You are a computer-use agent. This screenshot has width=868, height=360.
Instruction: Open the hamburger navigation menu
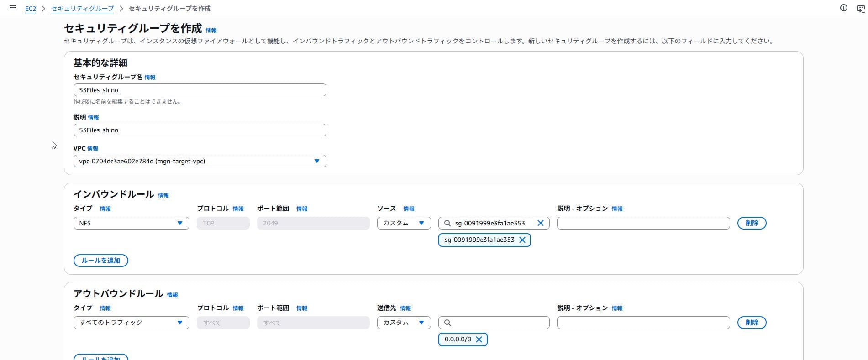point(13,8)
